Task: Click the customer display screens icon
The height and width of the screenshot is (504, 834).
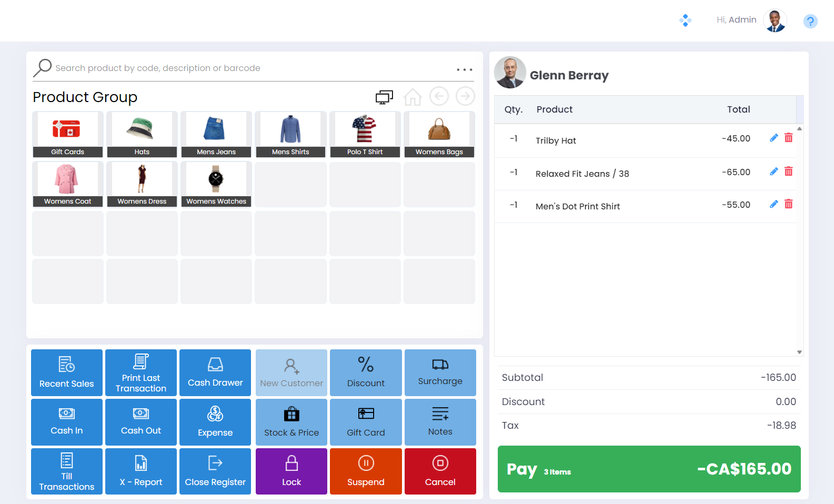Action: point(384,97)
